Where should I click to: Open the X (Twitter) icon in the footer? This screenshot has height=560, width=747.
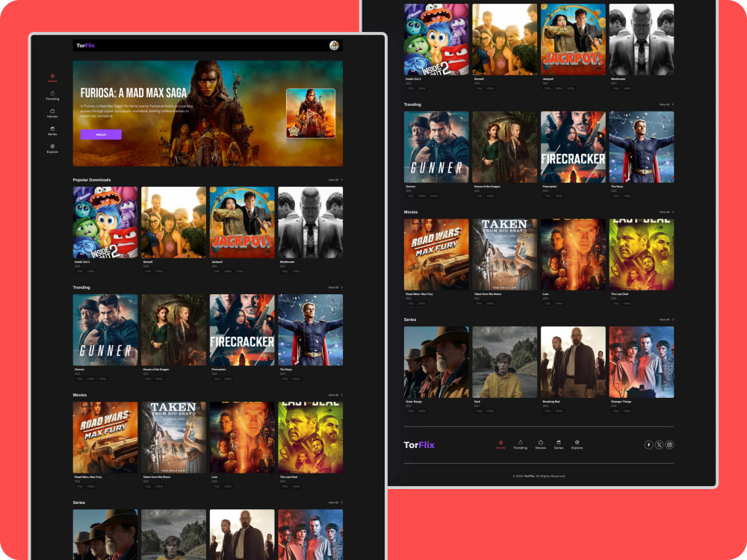(x=659, y=445)
